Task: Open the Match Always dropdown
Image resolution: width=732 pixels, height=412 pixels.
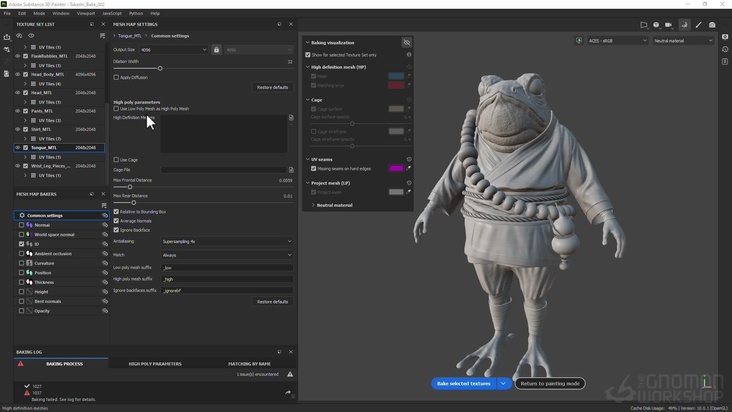Action: click(227, 255)
